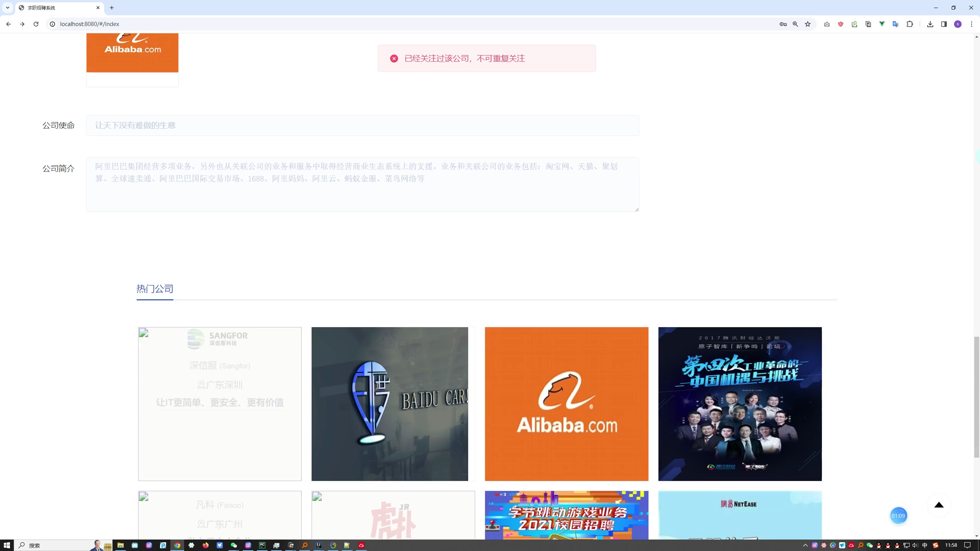Go back to the previous page

click(8, 24)
